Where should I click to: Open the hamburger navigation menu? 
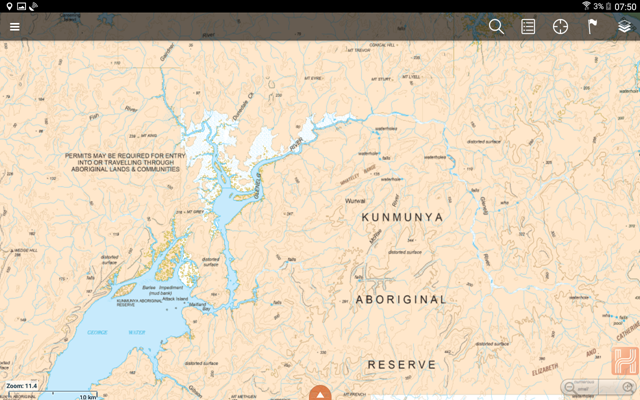[15, 27]
